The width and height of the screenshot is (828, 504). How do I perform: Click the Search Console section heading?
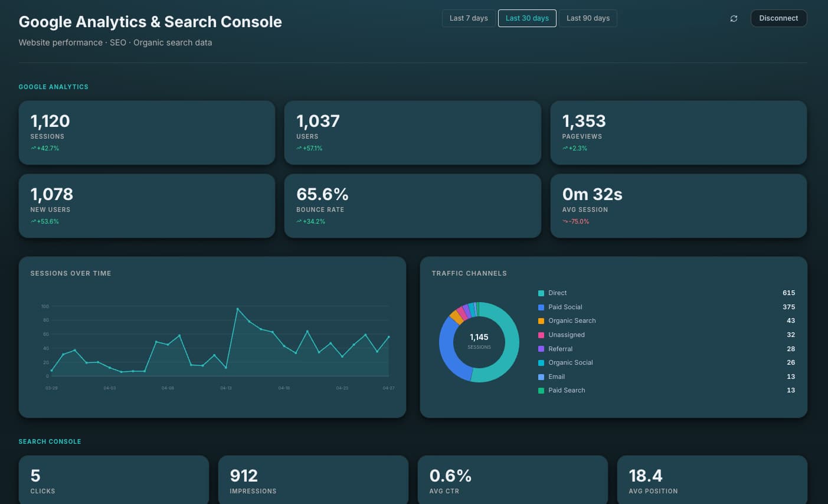point(50,442)
